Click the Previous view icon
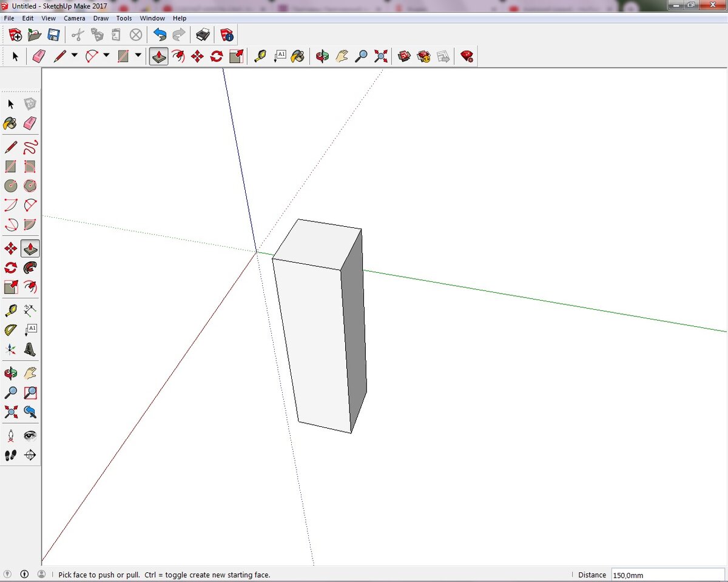Viewport: 728px width, 582px height. coord(30,412)
